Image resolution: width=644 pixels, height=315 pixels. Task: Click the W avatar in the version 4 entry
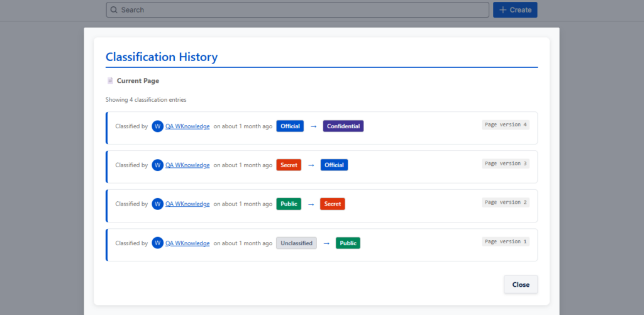pos(157,126)
